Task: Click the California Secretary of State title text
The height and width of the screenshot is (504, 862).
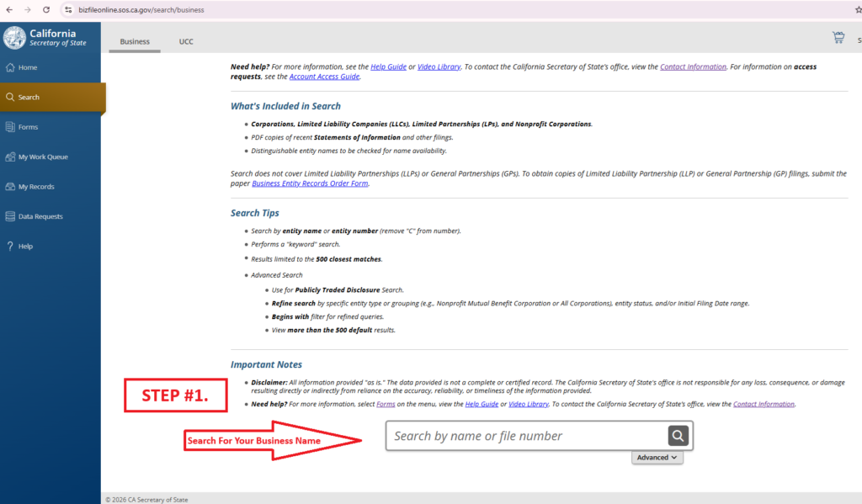Action: [58, 37]
